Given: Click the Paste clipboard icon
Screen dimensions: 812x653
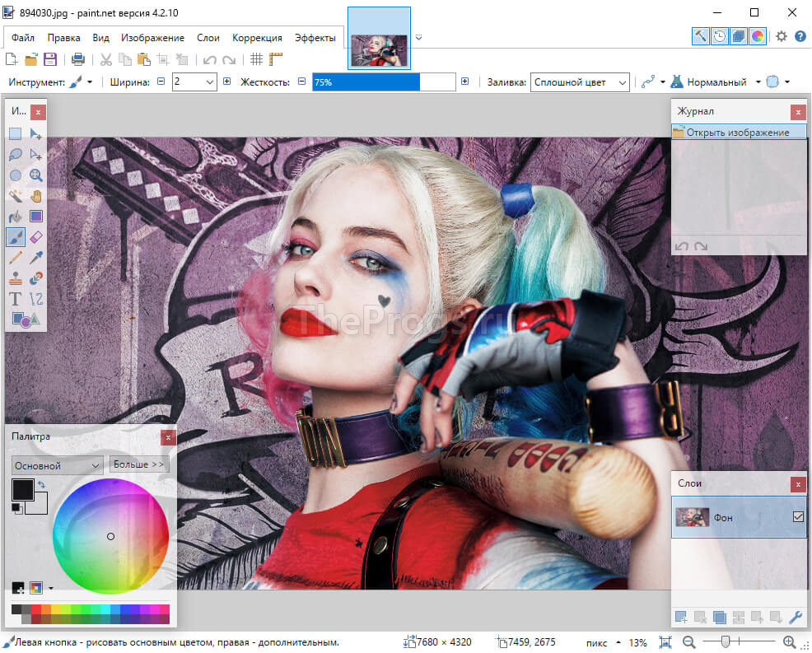Looking at the screenshot, I should click(x=144, y=59).
